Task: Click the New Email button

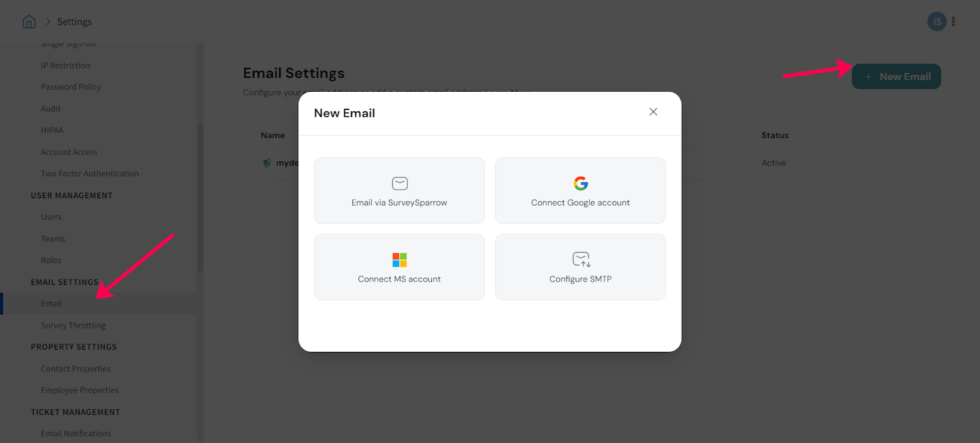Action: click(896, 76)
